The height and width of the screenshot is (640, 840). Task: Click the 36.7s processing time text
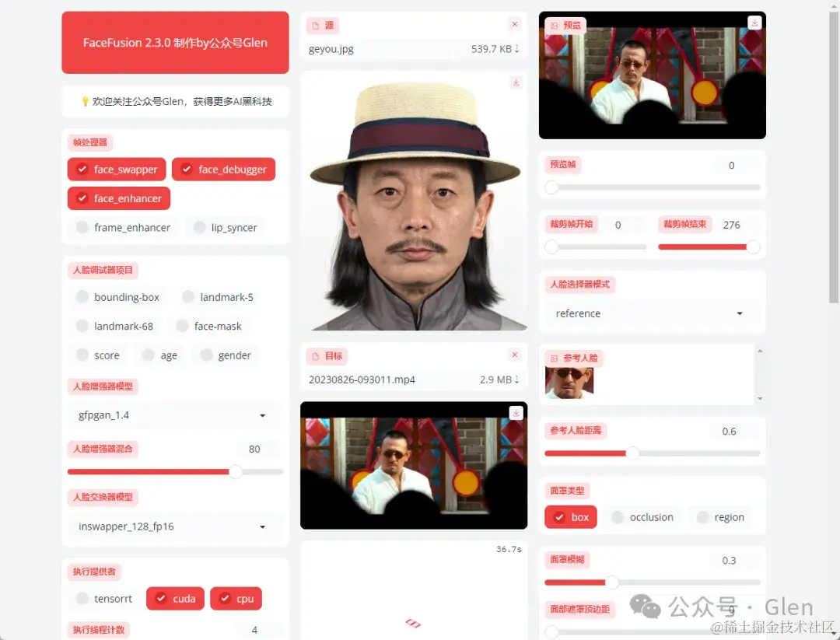point(509,550)
